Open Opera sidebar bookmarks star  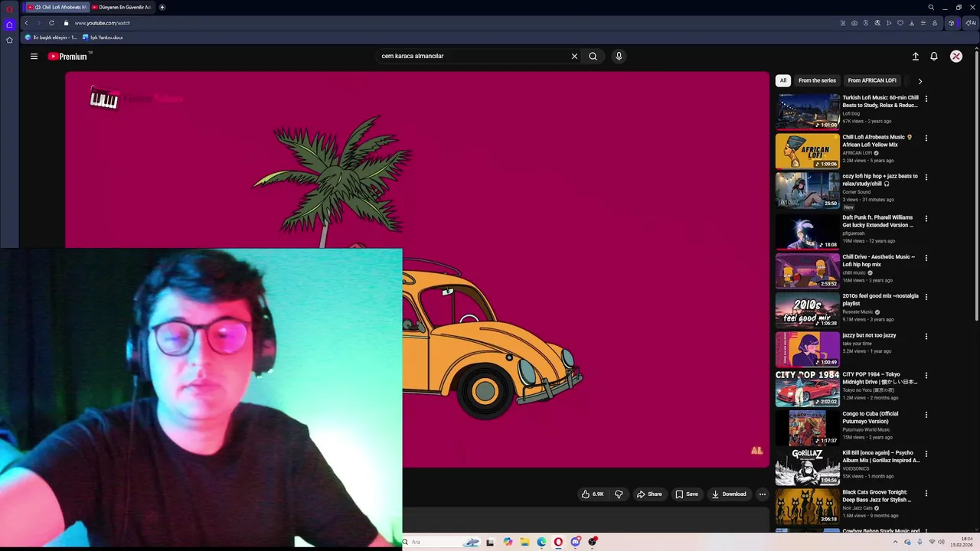point(9,40)
